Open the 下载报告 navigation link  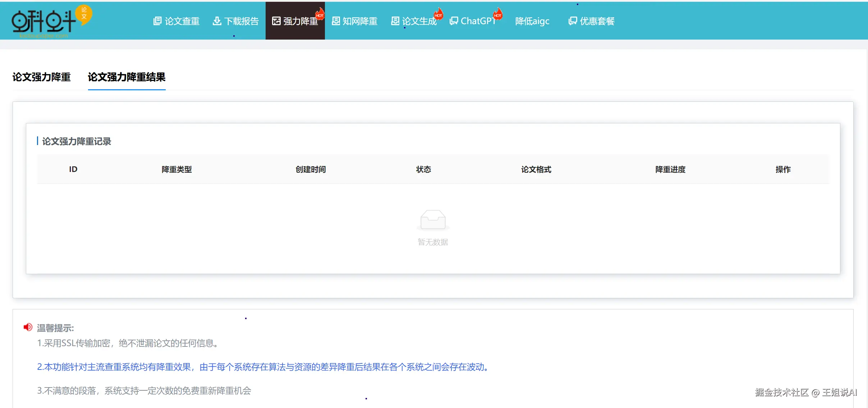pyautogui.click(x=241, y=21)
